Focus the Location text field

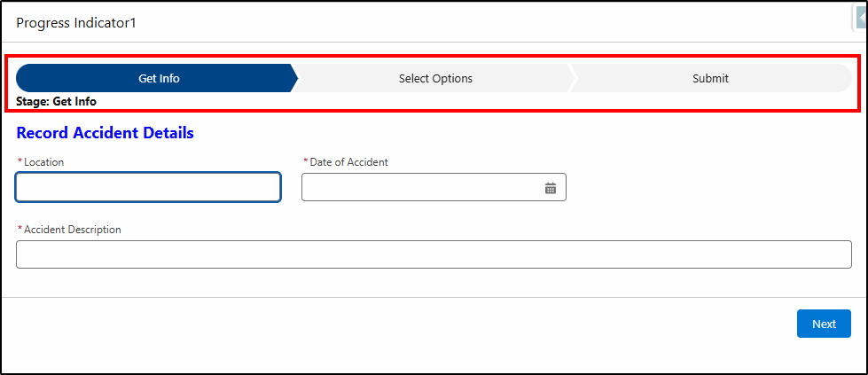tap(148, 187)
